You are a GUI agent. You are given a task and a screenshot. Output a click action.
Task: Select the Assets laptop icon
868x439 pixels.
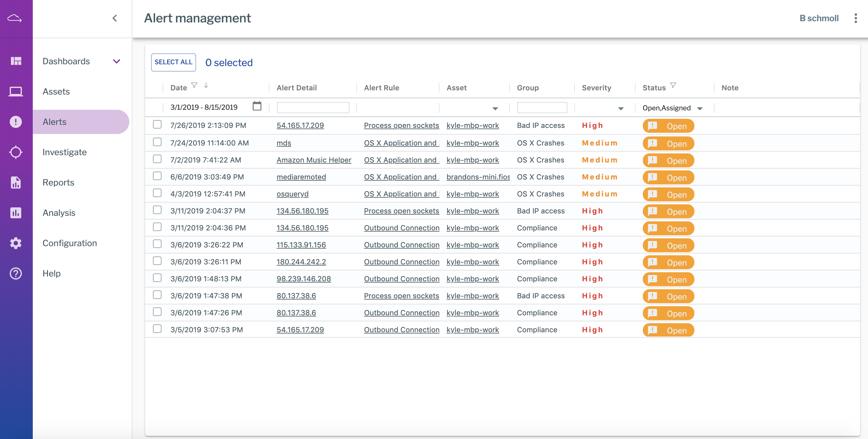[x=16, y=91]
